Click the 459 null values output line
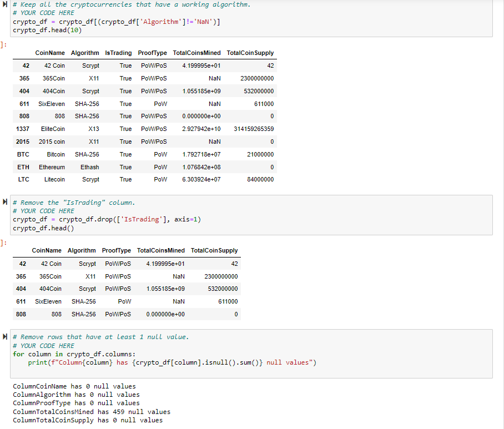The width and height of the screenshot is (504, 429). [92, 412]
